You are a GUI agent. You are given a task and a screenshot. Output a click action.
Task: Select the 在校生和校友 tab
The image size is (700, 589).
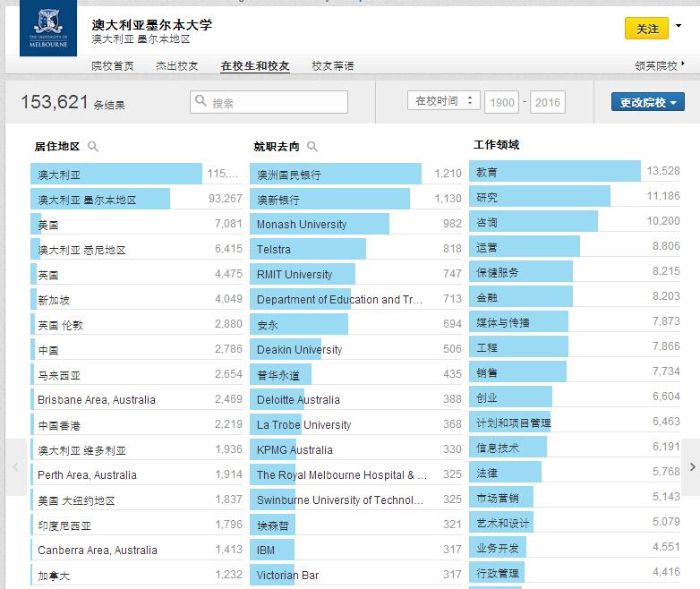pyautogui.click(x=255, y=66)
